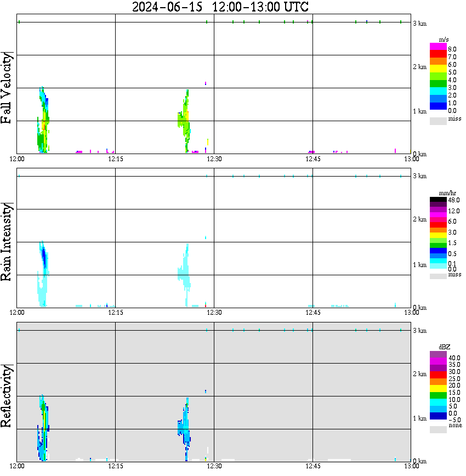
Task: Click the red swatch in the Fall Velocity legend
Action: (x=438, y=54)
